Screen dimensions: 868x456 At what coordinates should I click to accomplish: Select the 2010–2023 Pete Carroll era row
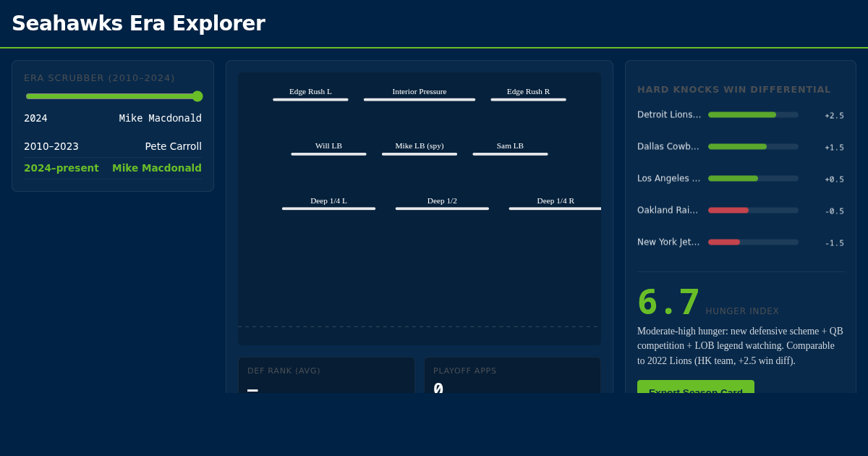click(x=113, y=146)
